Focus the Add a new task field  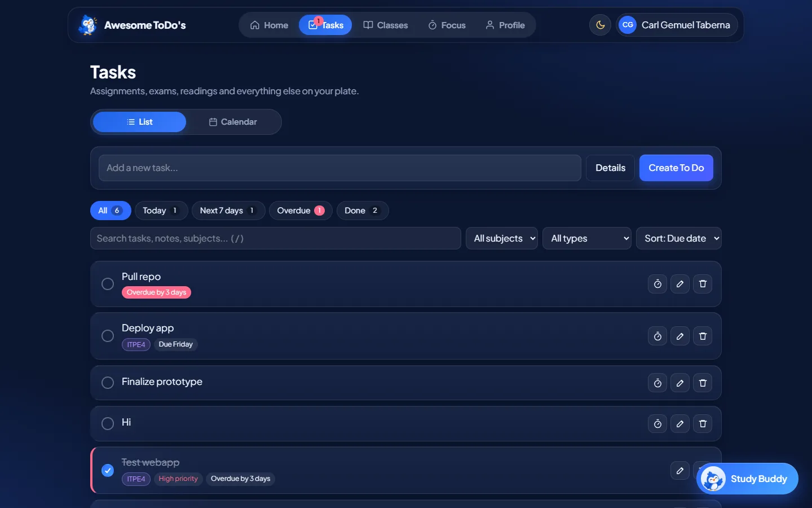[340, 168]
